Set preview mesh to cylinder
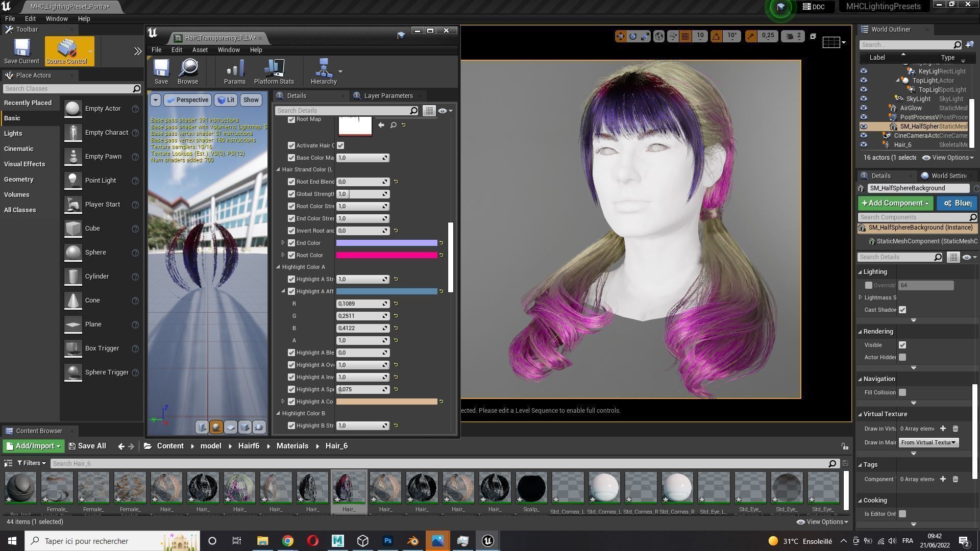Image resolution: width=980 pixels, height=551 pixels. click(x=202, y=427)
